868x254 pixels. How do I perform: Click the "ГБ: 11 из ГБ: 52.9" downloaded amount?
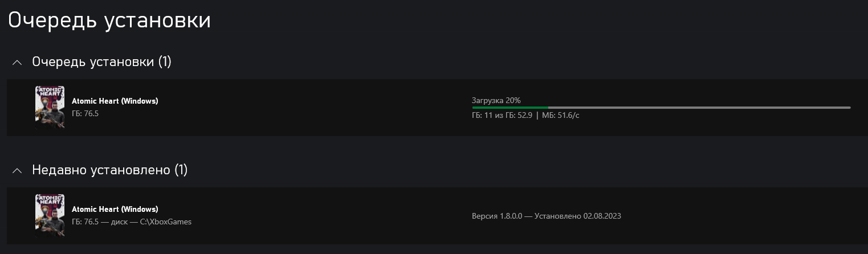[502, 116]
